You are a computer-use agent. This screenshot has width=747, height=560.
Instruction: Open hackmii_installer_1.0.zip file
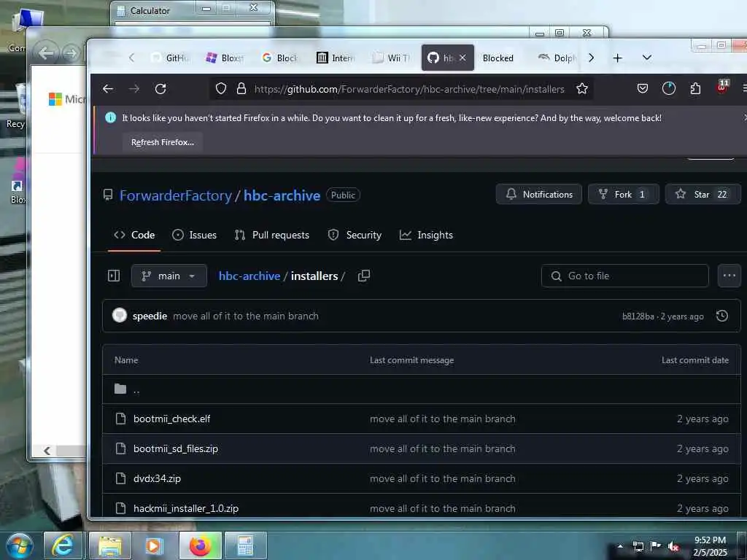point(186,508)
